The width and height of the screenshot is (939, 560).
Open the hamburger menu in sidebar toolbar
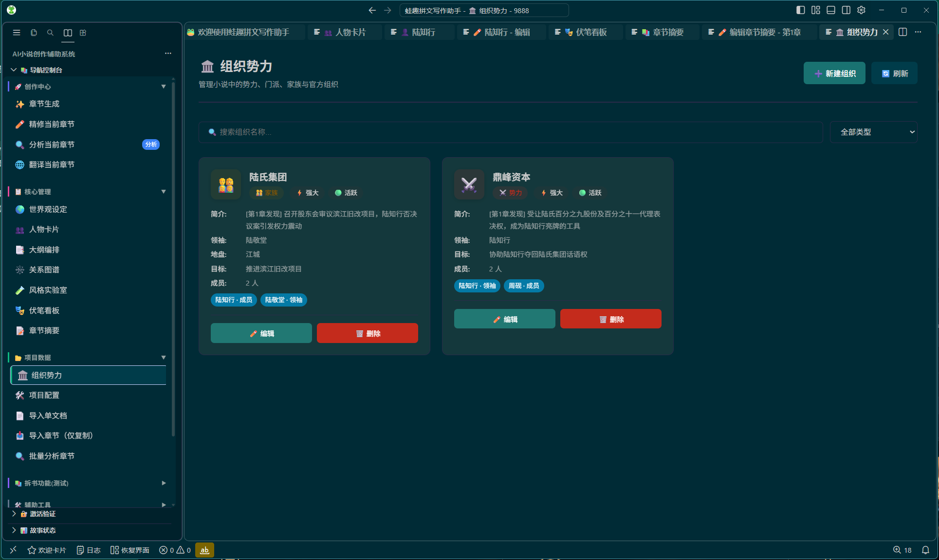(17, 33)
